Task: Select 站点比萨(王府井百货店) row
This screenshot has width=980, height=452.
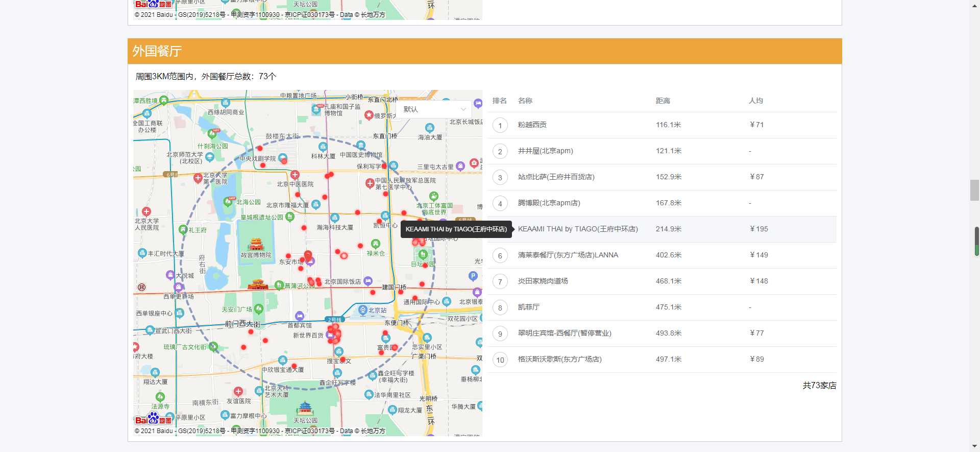Action: (662, 177)
